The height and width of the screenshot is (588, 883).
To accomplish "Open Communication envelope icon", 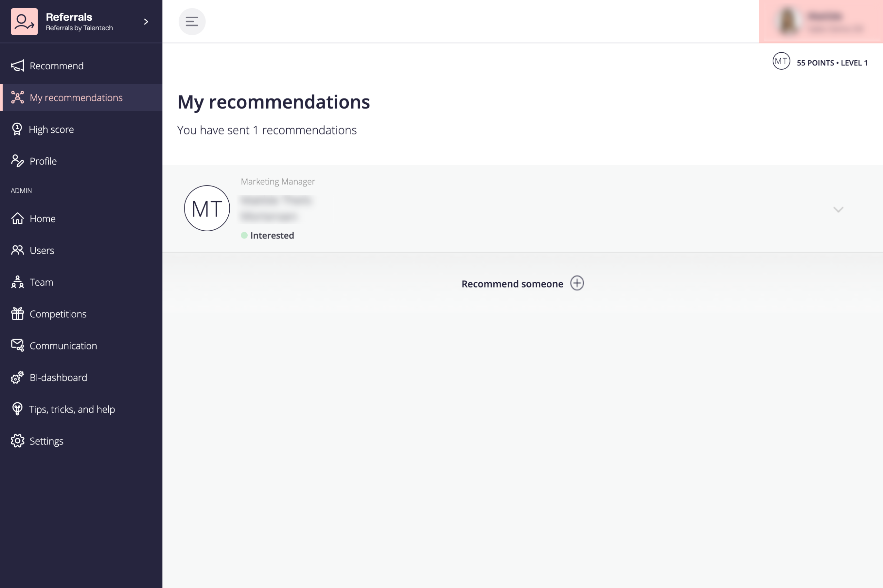I will click(x=18, y=345).
